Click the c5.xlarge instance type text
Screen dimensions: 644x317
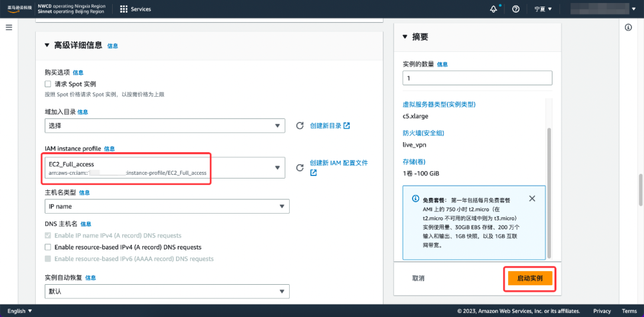coord(416,116)
